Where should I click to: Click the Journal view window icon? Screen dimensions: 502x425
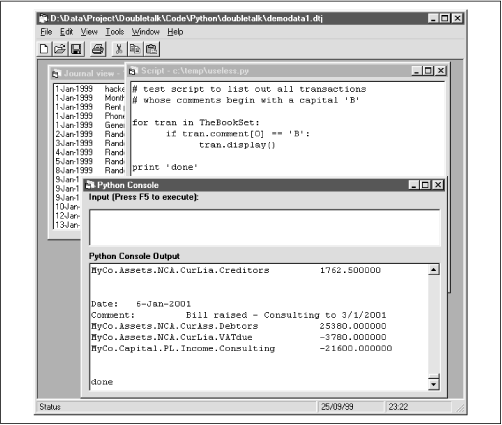(x=56, y=74)
